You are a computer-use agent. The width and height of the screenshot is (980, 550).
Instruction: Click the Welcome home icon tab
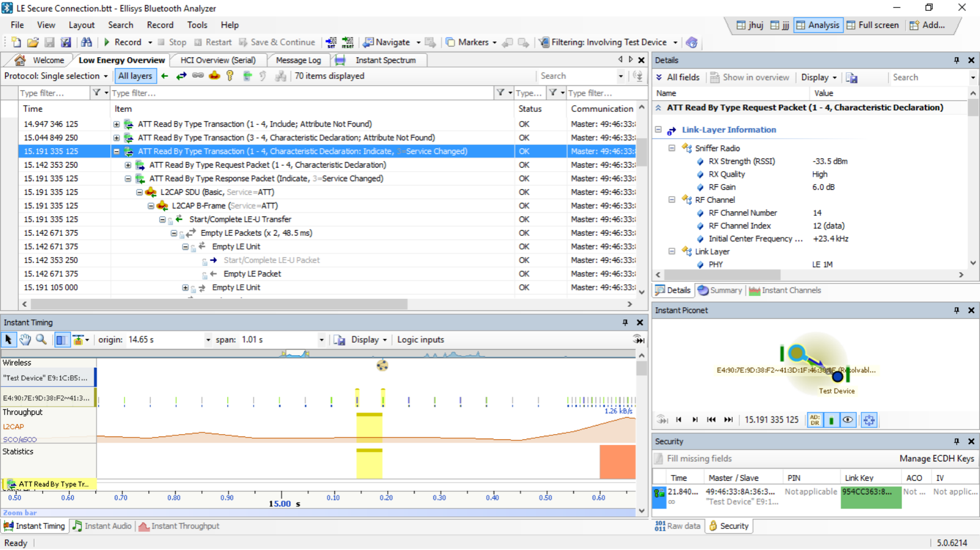tap(40, 60)
